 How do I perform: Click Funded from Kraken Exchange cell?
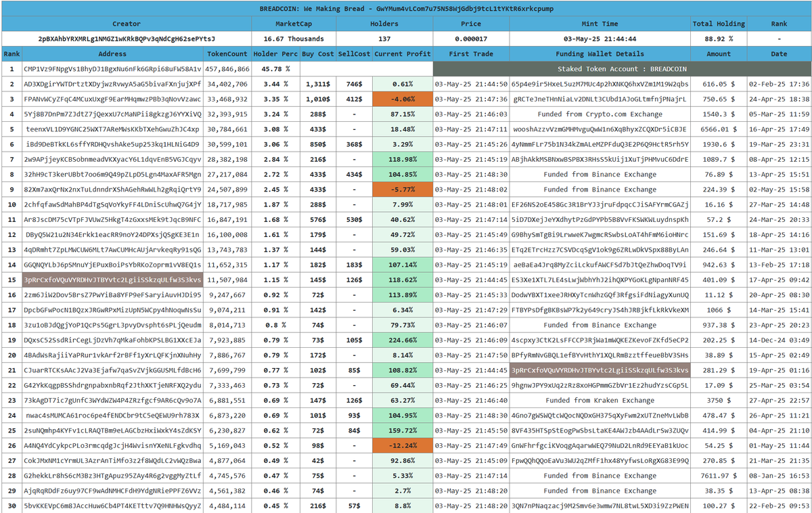[x=600, y=400]
